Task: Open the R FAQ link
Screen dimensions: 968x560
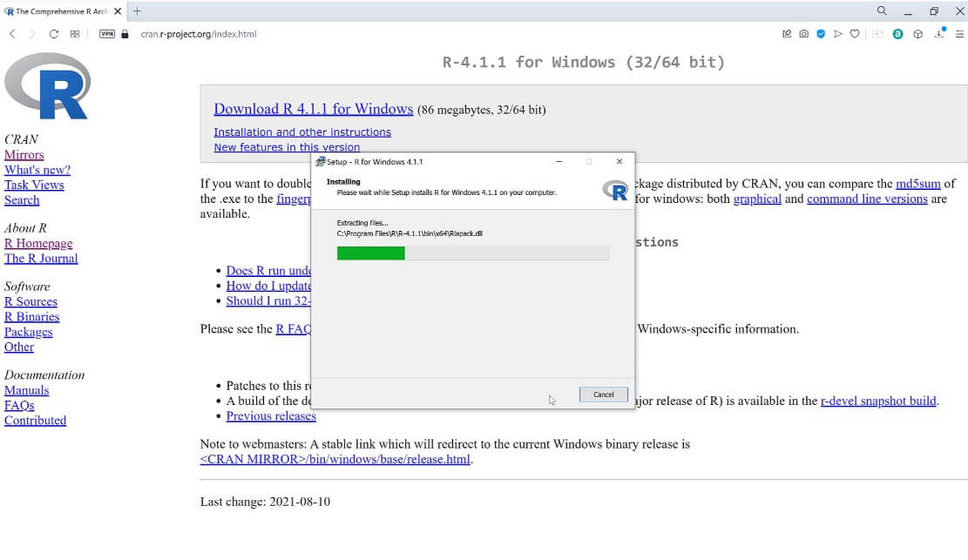Action: pyautogui.click(x=294, y=329)
